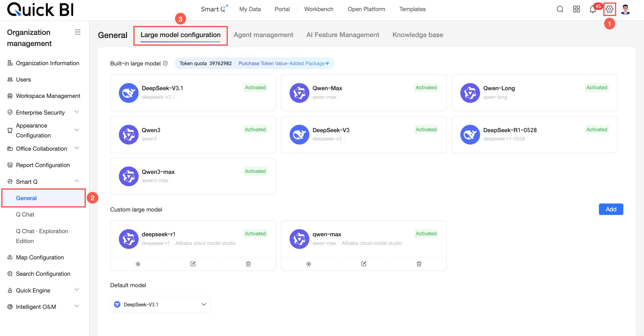Collapse the Smart Q section
This screenshot has width=644, height=336.
pyautogui.click(x=77, y=181)
